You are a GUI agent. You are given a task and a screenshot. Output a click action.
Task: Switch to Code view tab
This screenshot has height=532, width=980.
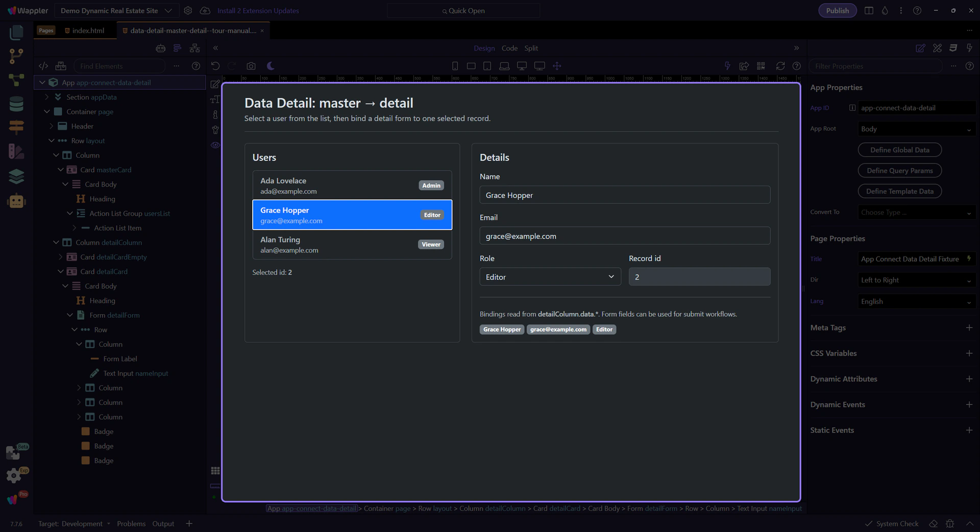[x=509, y=48]
